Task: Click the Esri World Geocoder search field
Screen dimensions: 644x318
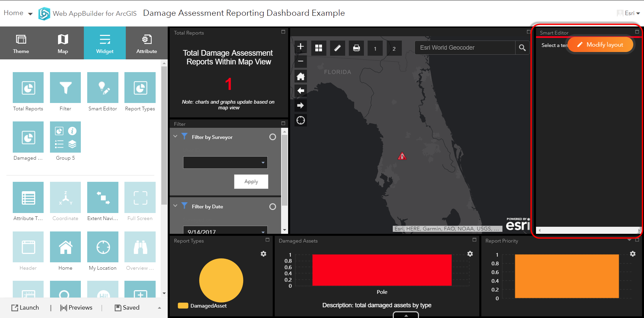Action: 465,48
